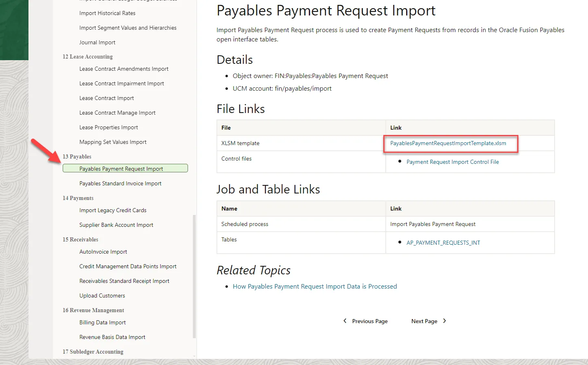Screen dimensions: 588x365
Task: Open Import Legacy Credit Cards item
Action: 113,211
